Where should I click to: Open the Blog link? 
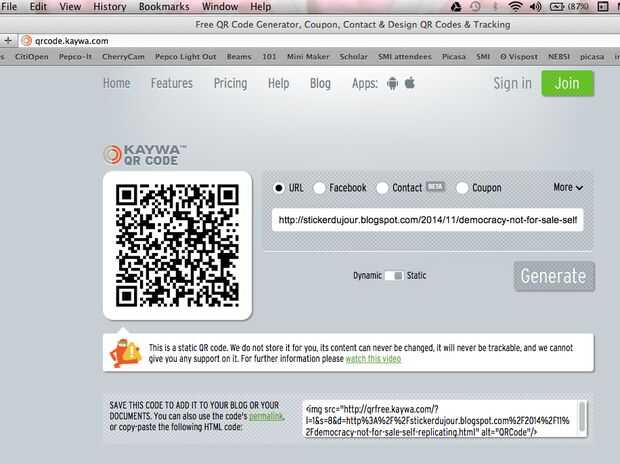tap(320, 83)
